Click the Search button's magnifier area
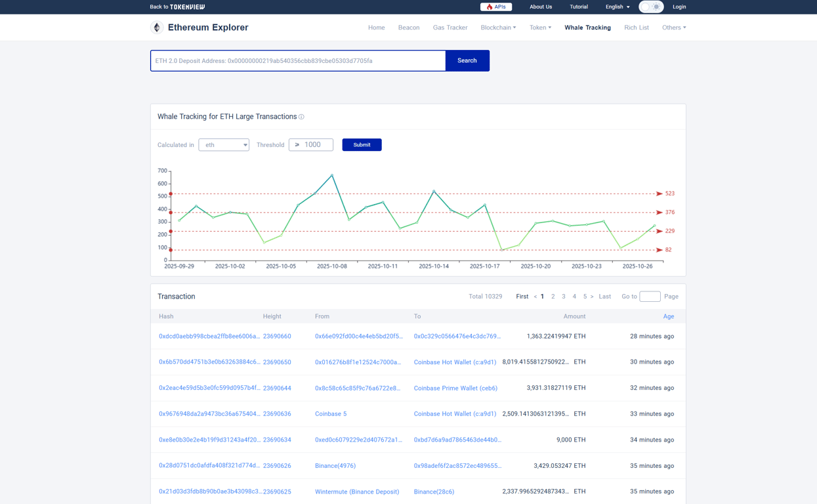This screenshot has width=817, height=504. click(x=467, y=60)
